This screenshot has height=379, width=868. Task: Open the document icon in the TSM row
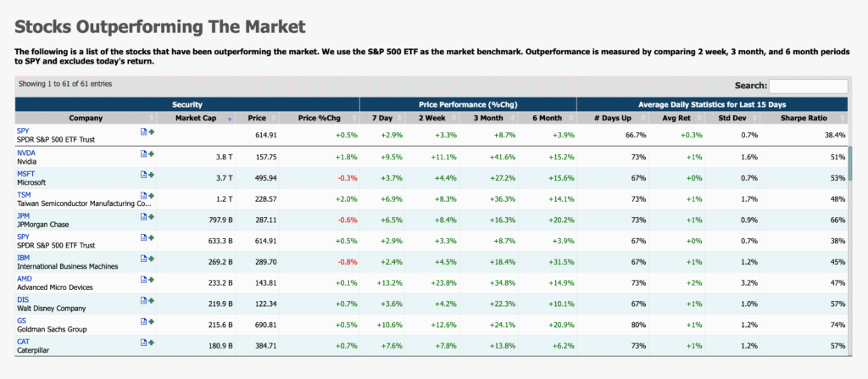(143, 196)
